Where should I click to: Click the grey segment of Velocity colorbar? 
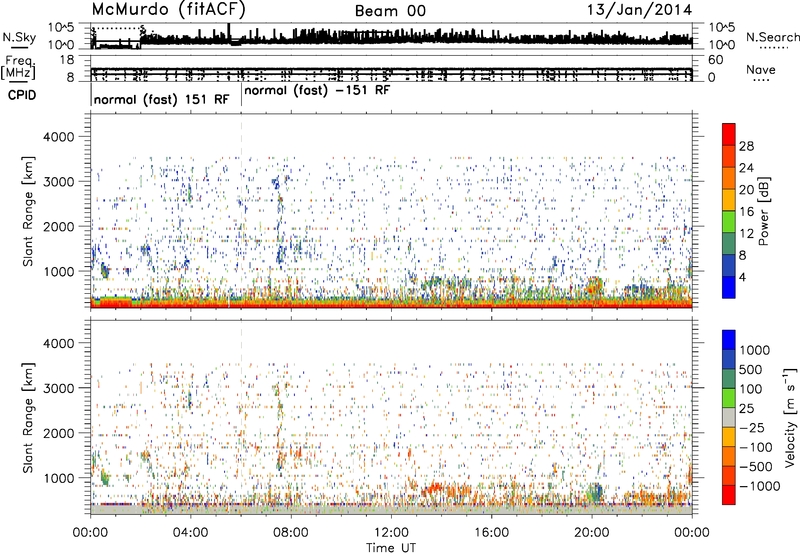(x=729, y=417)
